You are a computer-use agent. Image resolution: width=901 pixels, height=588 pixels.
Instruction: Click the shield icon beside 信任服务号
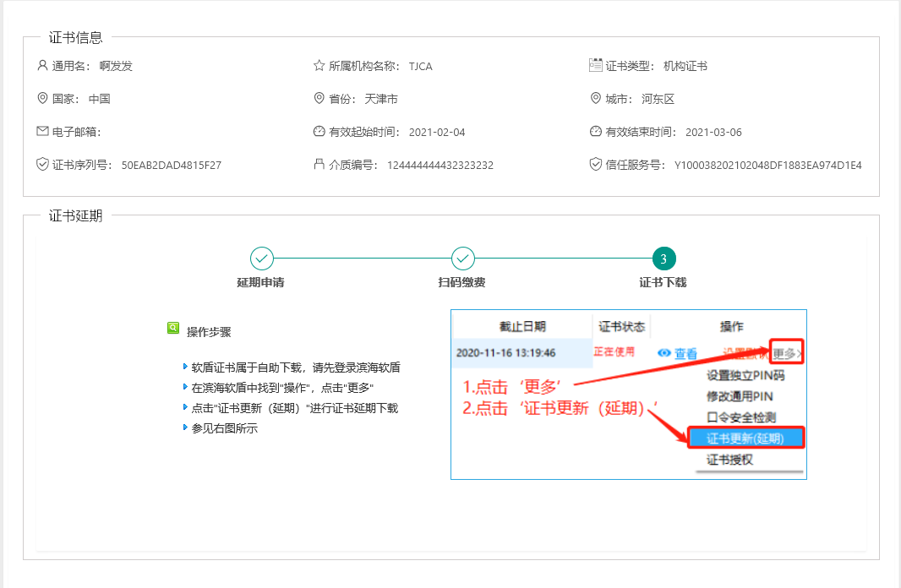(x=595, y=165)
